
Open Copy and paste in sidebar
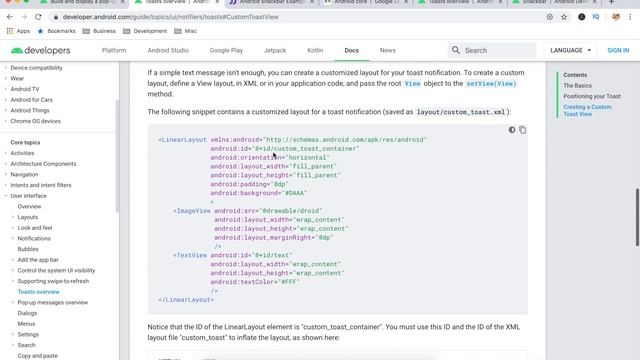(38, 356)
